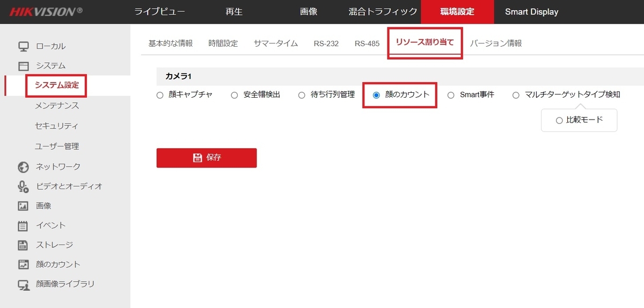Screen dimensions: 644x308
Task: Click the microphone icon beside ビデオとオーディオ
Action: coord(23,186)
